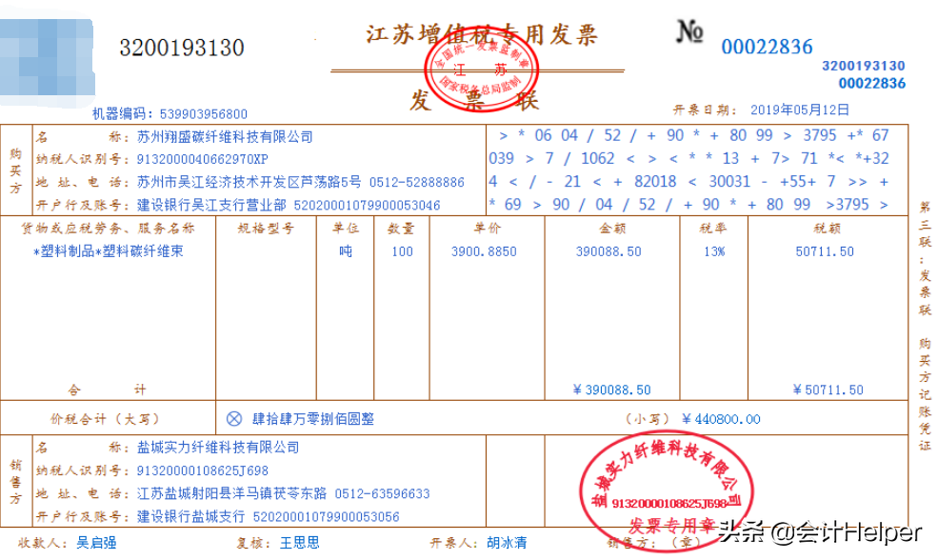
Task: Click buyer phone 0512-52888886
Action: (416, 183)
